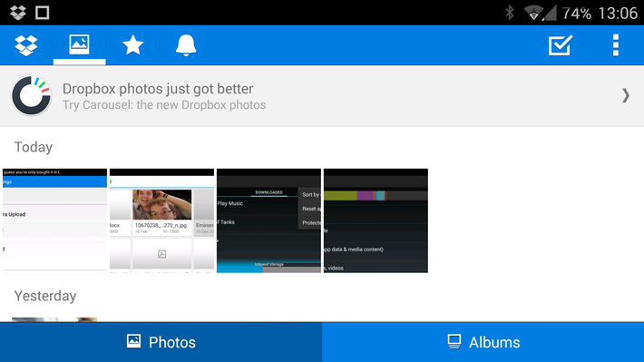Open the Carousel promo chevron arrow
644x362 pixels.
click(625, 96)
